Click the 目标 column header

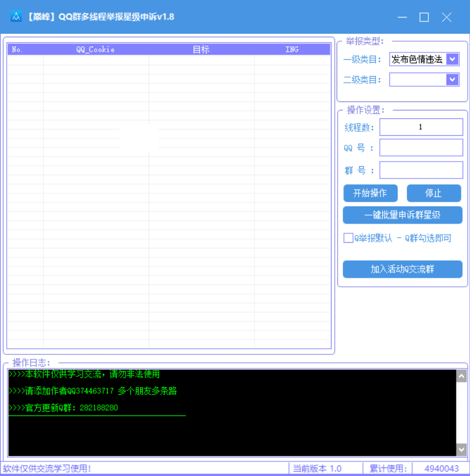(201, 49)
